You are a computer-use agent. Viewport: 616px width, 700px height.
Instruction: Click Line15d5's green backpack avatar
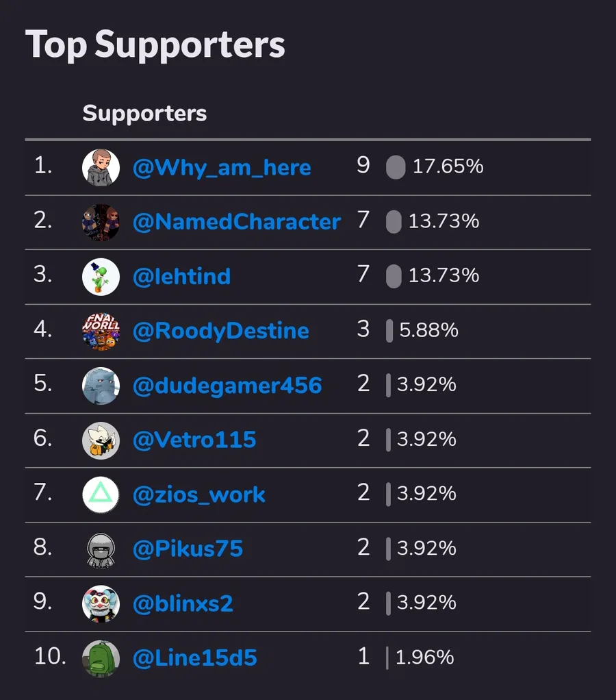click(x=101, y=658)
